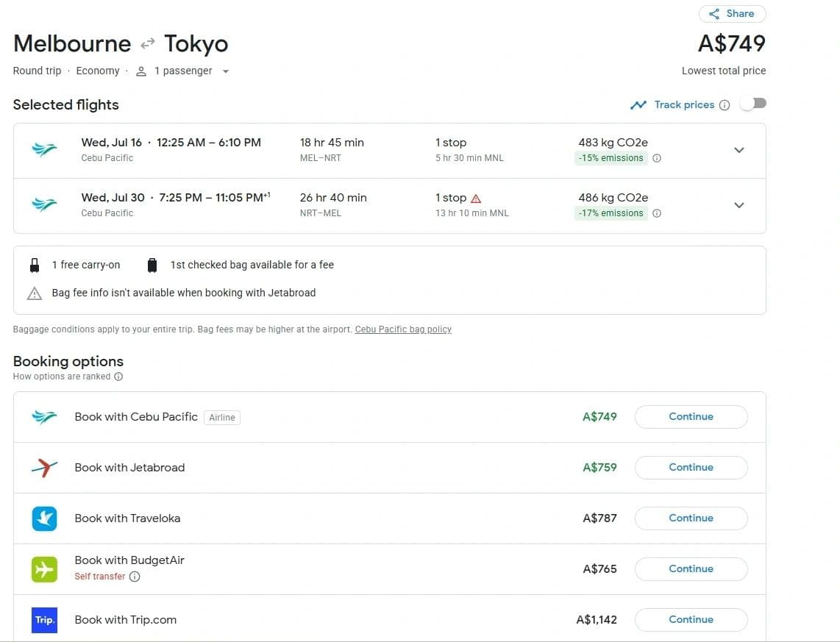Click the share arrow icon

pos(714,14)
